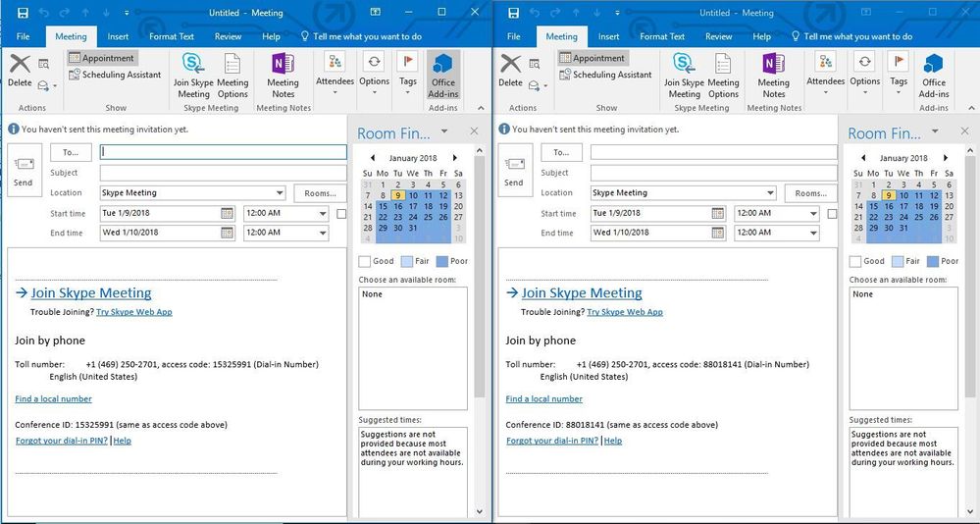The height and width of the screenshot is (524, 980).
Task: Open end date calendar picker in left window
Action: pos(228,233)
